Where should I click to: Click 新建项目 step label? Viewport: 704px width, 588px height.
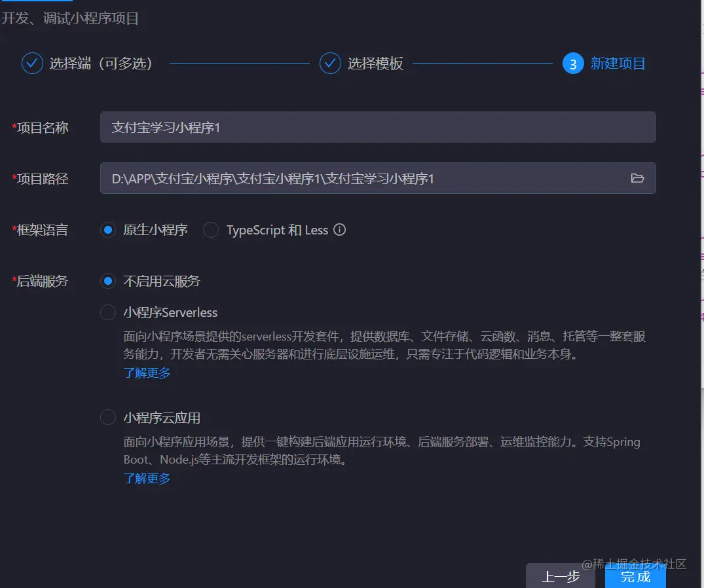(x=618, y=64)
